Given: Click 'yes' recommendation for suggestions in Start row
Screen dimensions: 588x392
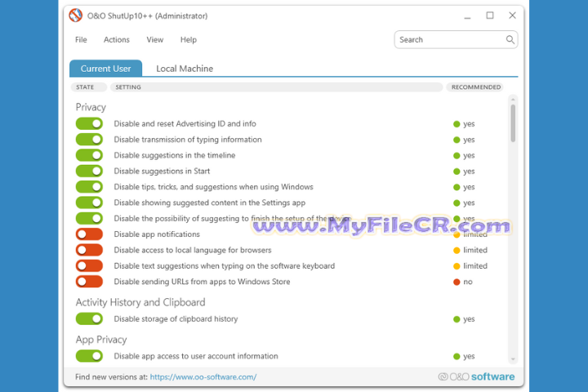Looking at the screenshot, I should 464,171.
